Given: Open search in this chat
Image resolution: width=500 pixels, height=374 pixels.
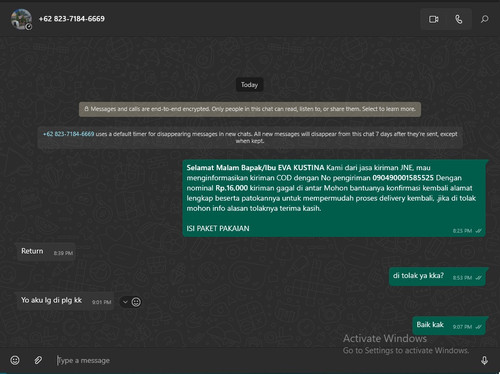Looking at the screenshot, I should [x=485, y=19].
